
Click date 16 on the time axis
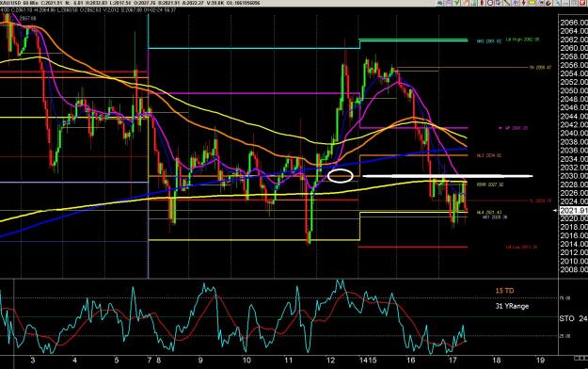pos(410,361)
